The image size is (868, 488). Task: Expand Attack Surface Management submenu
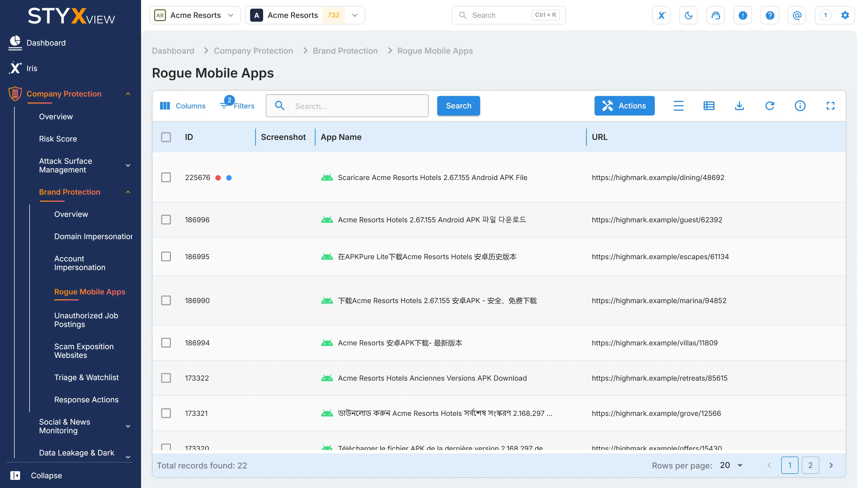128,165
